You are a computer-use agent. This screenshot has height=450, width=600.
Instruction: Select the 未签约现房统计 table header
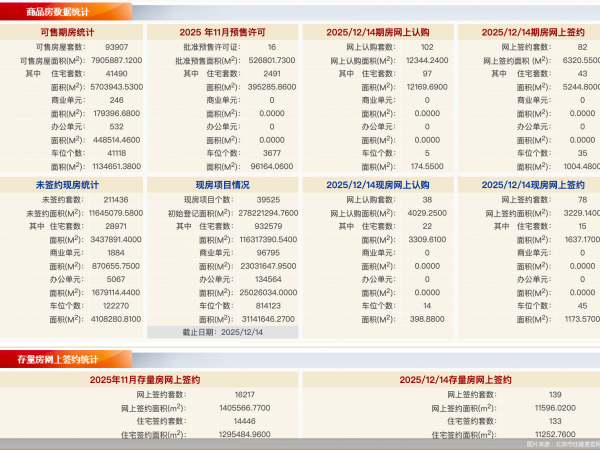pos(72,185)
